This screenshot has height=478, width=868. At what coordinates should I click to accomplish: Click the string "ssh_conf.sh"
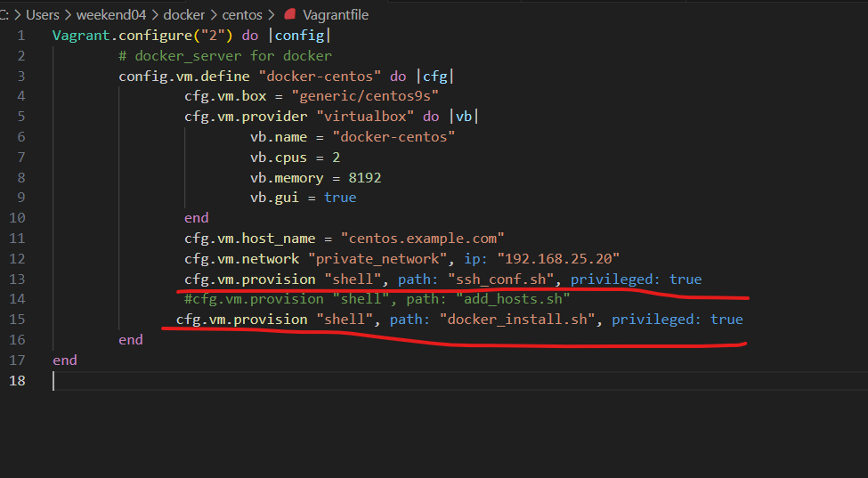pos(500,280)
